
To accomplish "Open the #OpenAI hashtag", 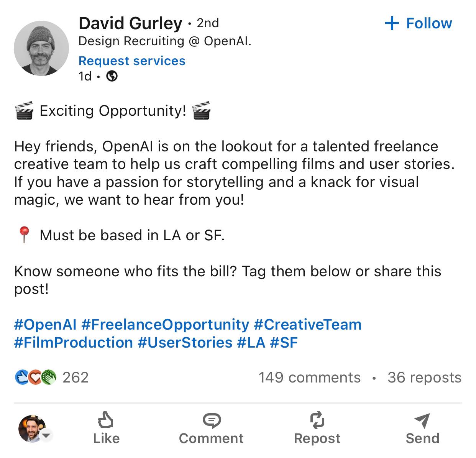I will [x=45, y=325].
